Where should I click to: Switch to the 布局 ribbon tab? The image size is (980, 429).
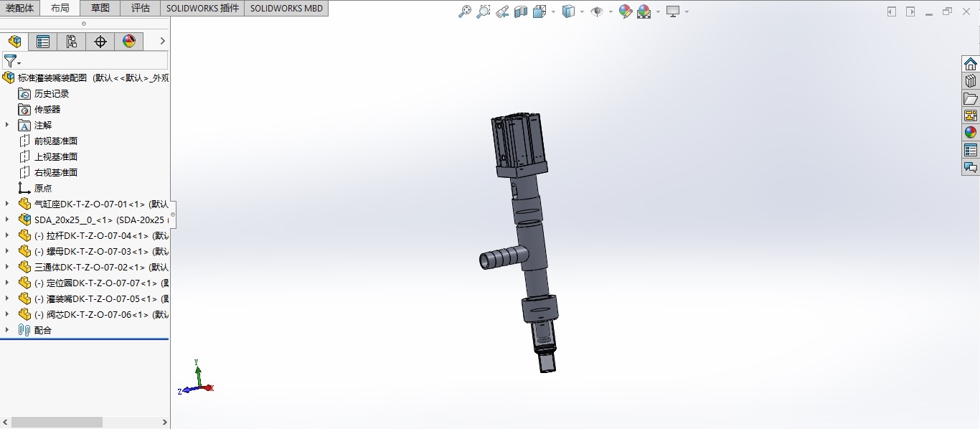[x=60, y=8]
